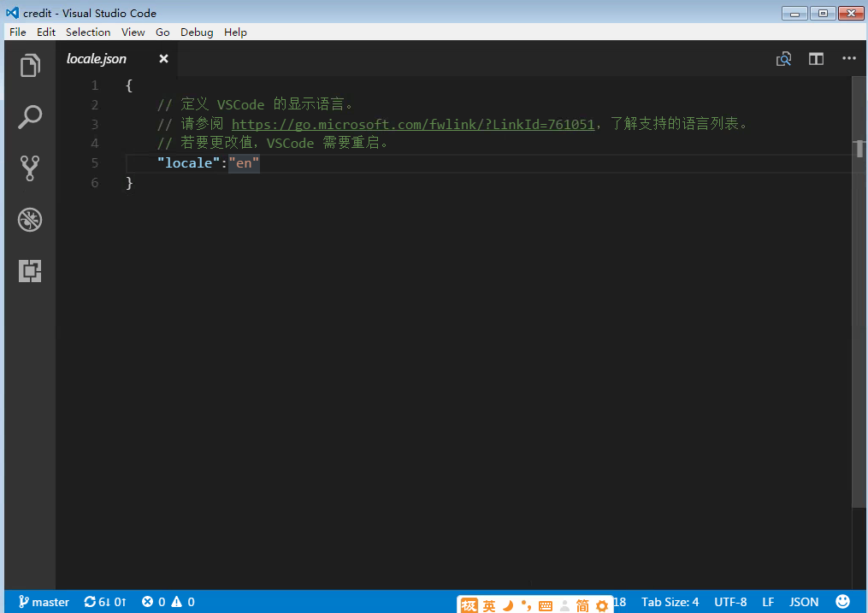
Task: Click the master branch indicator
Action: coord(43,601)
